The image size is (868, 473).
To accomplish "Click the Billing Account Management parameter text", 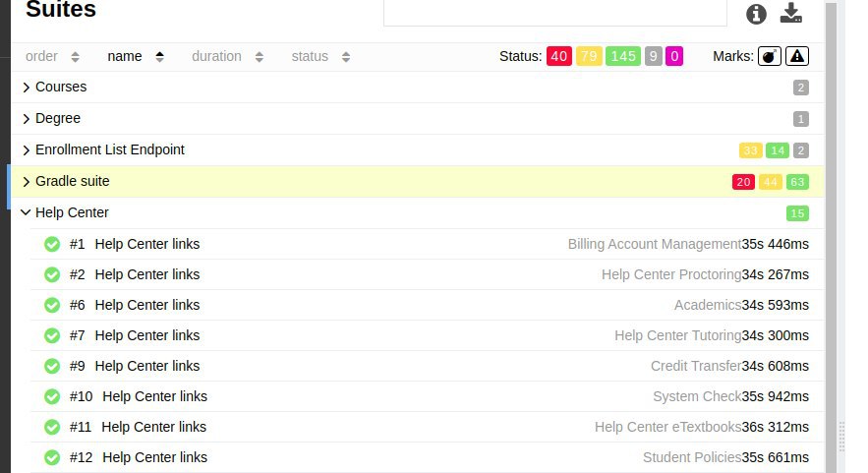I will pyautogui.click(x=655, y=244).
